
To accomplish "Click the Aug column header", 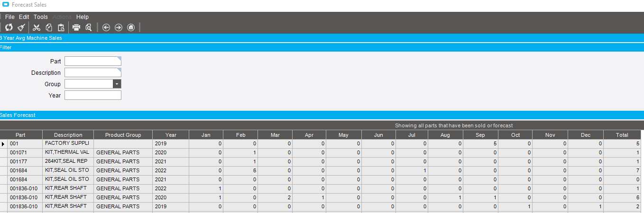I will coord(445,135).
